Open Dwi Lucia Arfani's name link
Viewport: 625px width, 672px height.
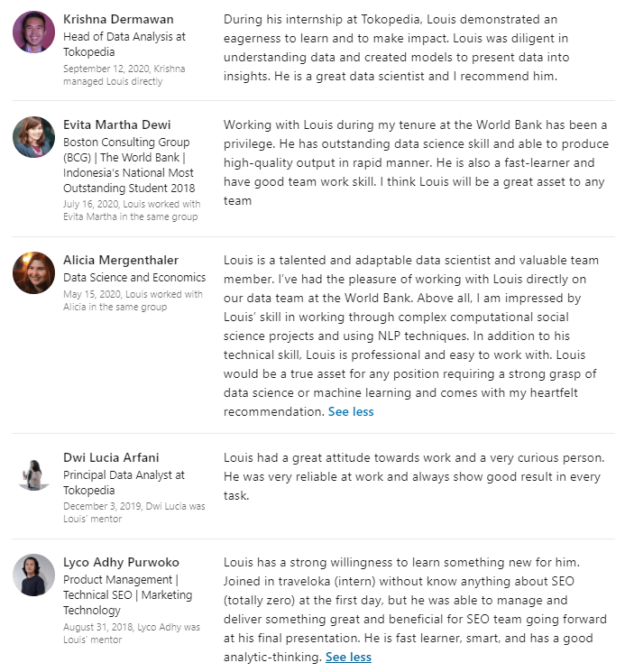click(111, 457)
